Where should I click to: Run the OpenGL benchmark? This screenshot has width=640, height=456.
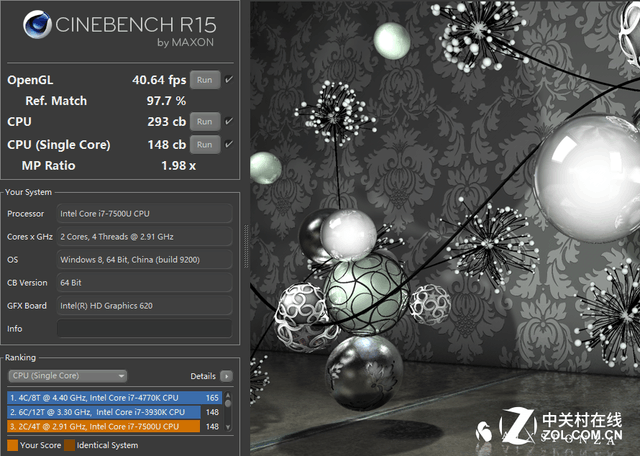point(205,80)
